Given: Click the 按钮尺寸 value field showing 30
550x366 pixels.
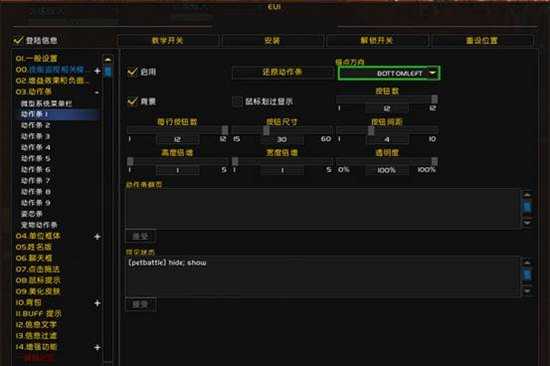Looking at the screenshot, I should tap(282, 140).
